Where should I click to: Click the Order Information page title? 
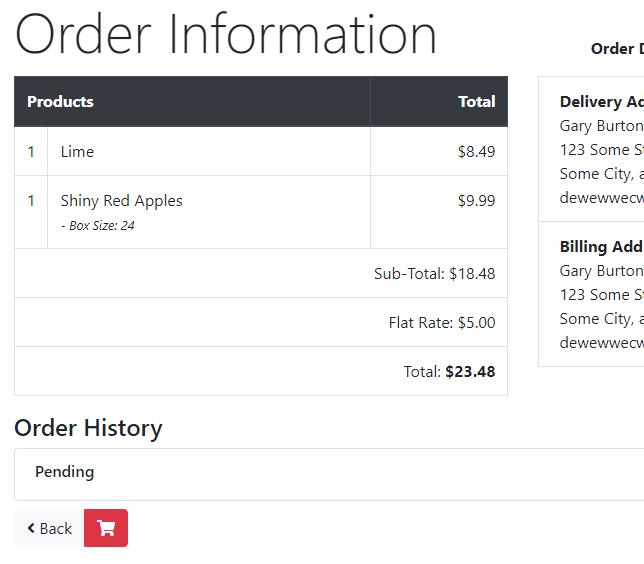pos(225,34)
